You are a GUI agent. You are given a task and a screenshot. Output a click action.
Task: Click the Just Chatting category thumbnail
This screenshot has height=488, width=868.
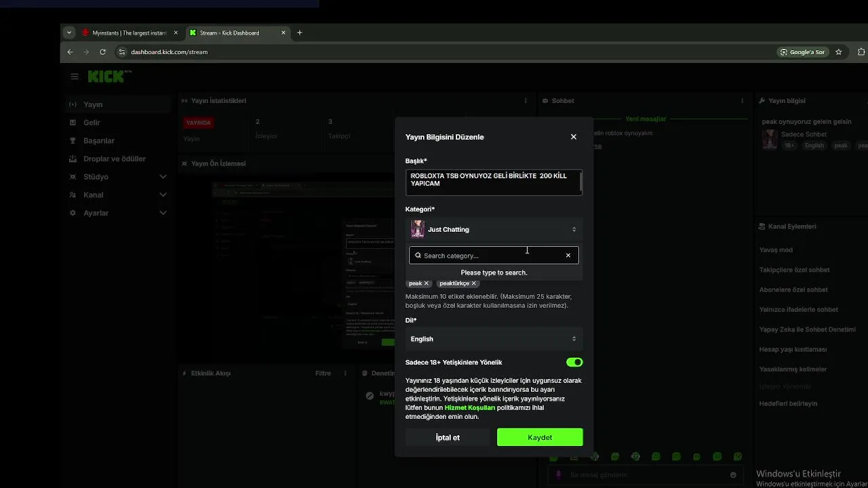(x=418, y=229)
